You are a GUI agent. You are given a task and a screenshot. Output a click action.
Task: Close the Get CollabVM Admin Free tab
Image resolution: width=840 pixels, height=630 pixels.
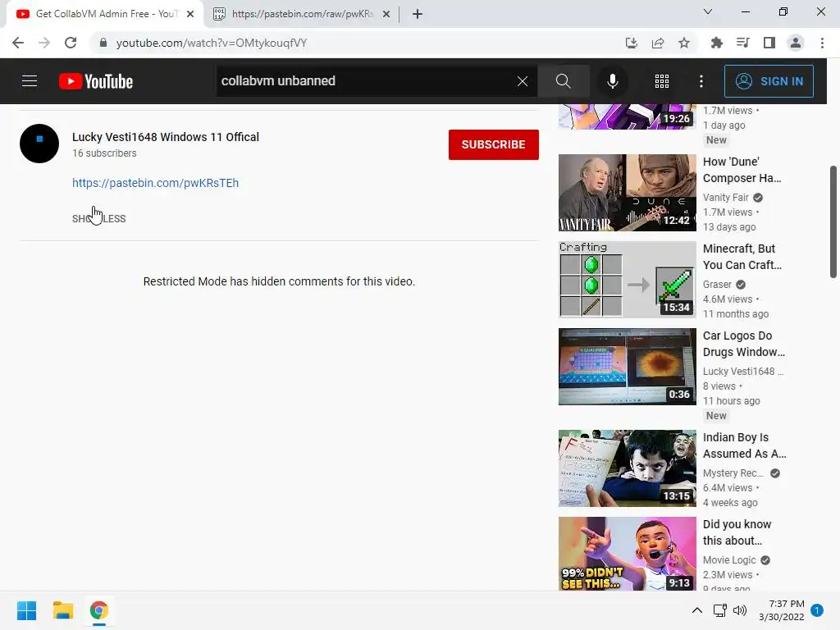click(x=190, y=14)
